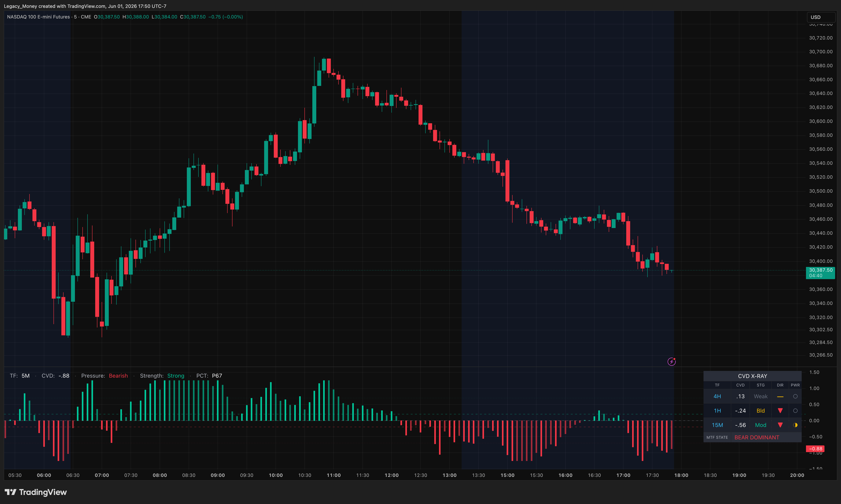Screen dimensions: 841x504
Task: Click the Mod strength cell
Action: [x=761, y=425]
